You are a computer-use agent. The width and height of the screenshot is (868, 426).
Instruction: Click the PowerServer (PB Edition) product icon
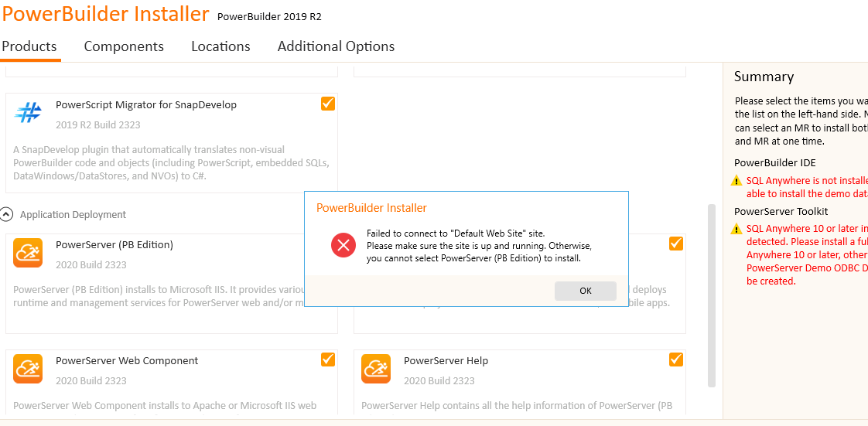point(29,253)
